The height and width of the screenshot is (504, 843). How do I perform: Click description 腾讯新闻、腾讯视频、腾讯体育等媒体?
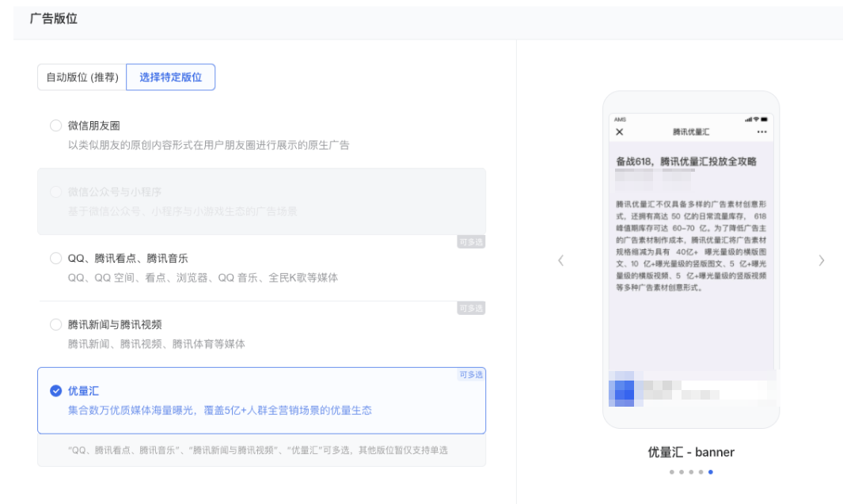157,344
